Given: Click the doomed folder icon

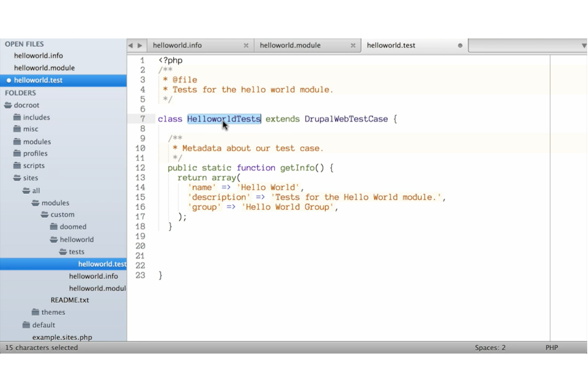Looking at the screenshot, I should (x=54, y=226).
